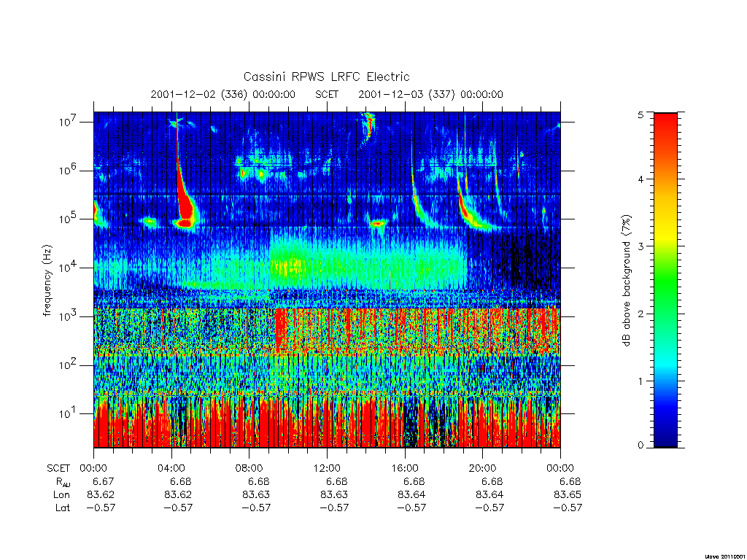Click the 10^1 frequency tick label

[68, 414]
